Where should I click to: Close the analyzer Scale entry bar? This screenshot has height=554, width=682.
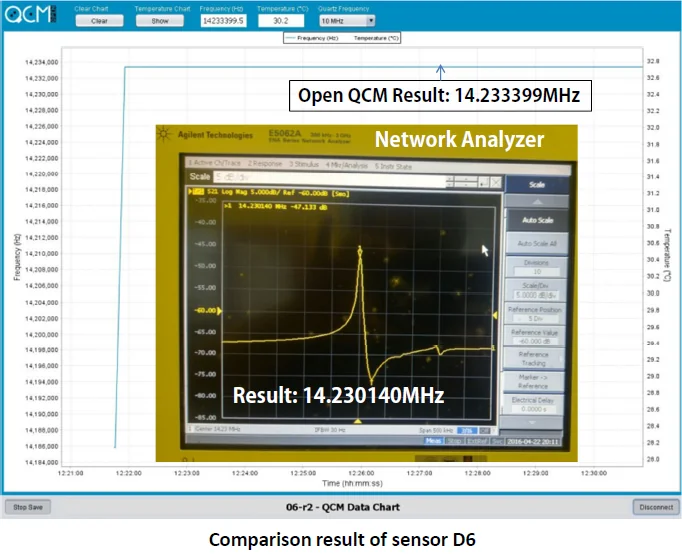point(496,183)
